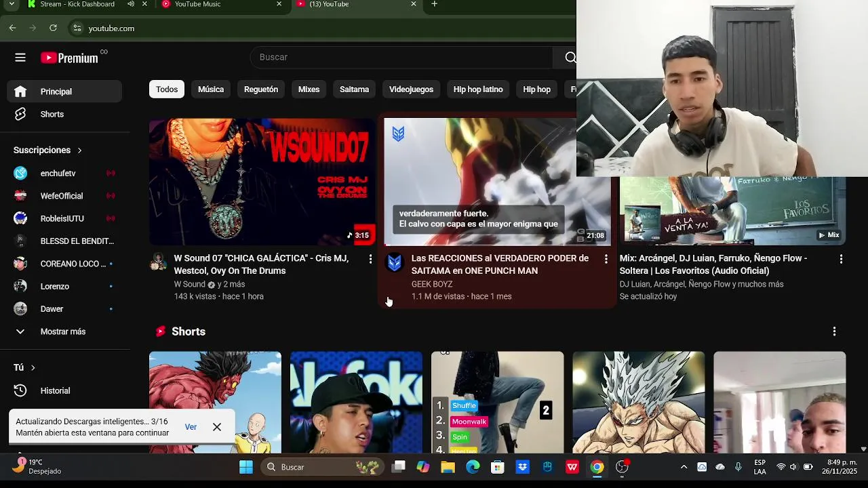Dismiss the smart downloads notification
Screen dimensions: 868x488
coord(217,427)
